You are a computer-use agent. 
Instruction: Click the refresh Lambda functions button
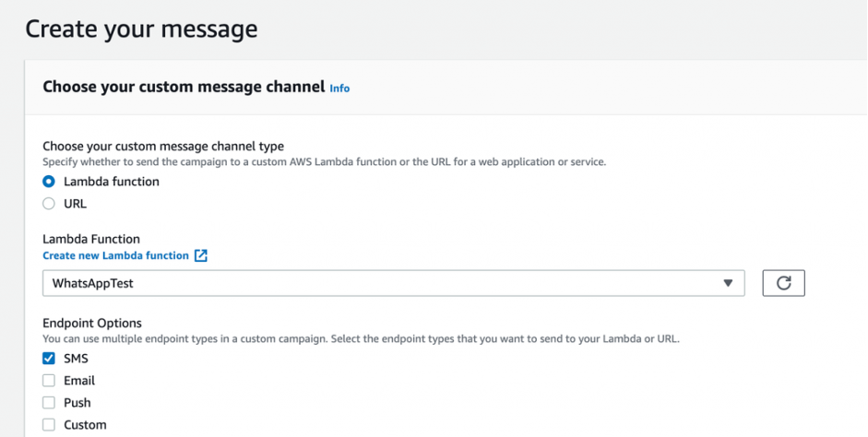click(x=783, y=283)
